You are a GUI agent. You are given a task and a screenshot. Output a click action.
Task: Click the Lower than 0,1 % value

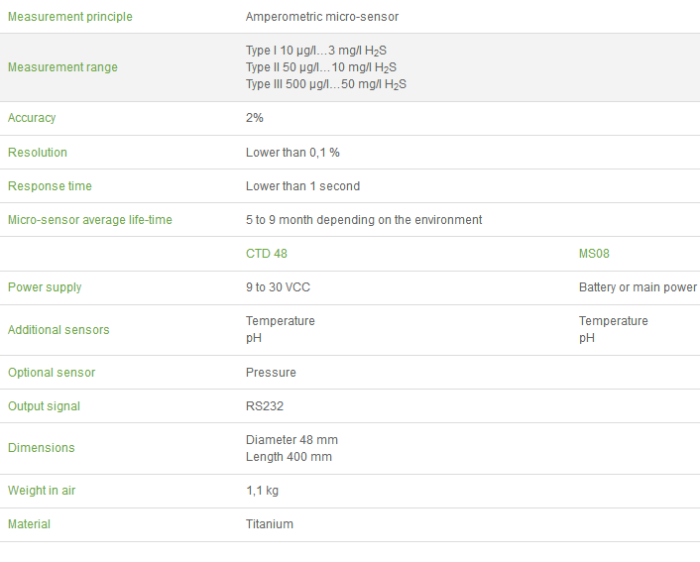pyautogui.click(x=293, y=152)
